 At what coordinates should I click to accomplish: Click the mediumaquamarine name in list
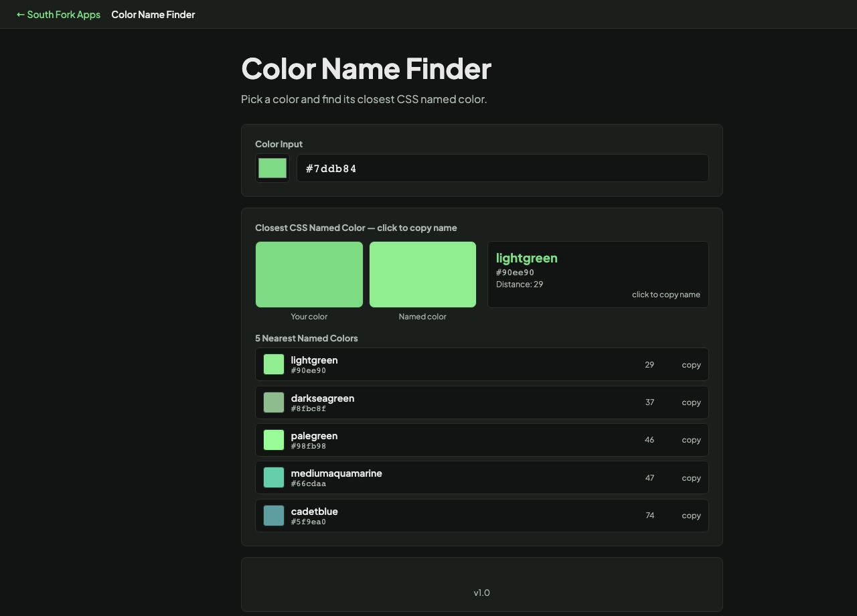[x=337, y=473]
